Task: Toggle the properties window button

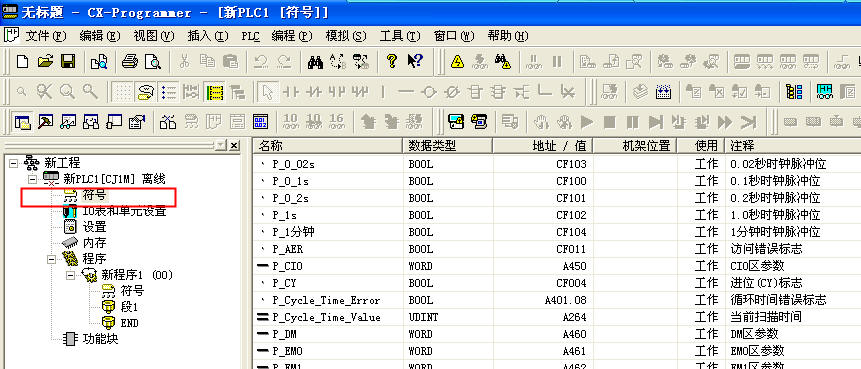Action: click(137, 122)
